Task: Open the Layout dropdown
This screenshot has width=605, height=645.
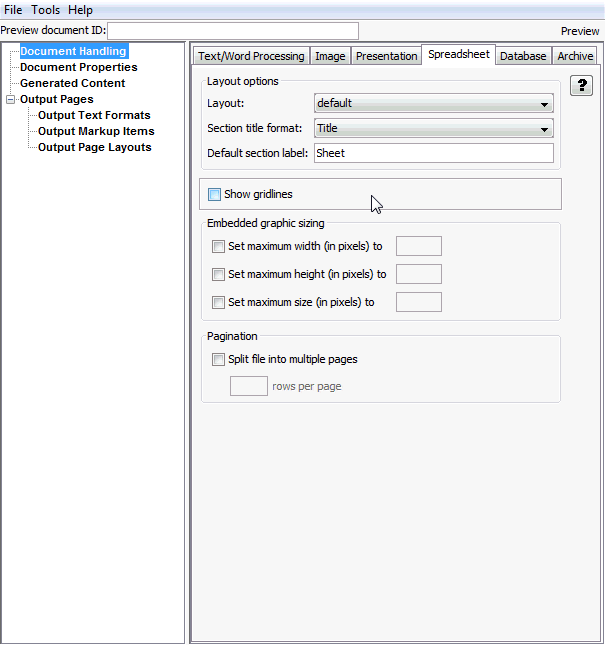Action: tap(433, 103)
